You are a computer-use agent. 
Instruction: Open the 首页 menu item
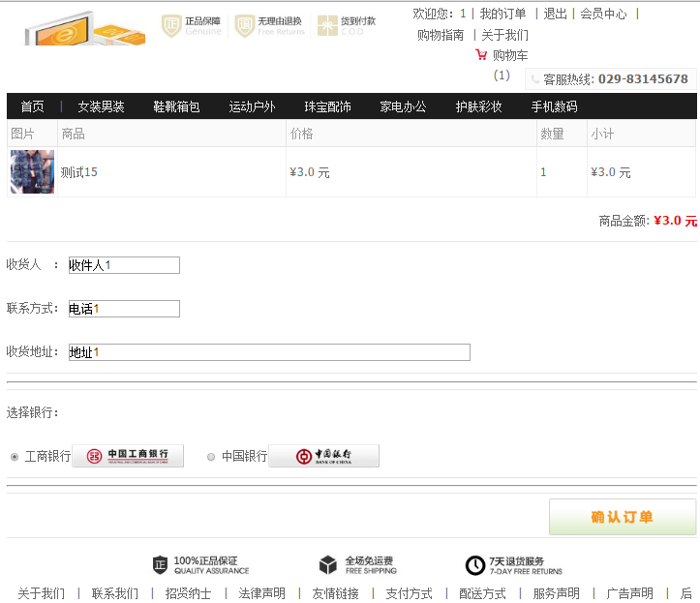(33, 106)
